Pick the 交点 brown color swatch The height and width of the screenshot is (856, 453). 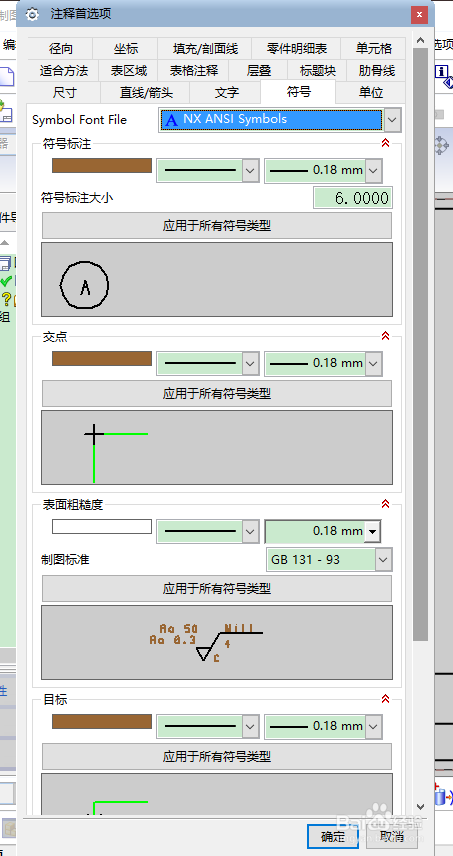tap(102, 358)
